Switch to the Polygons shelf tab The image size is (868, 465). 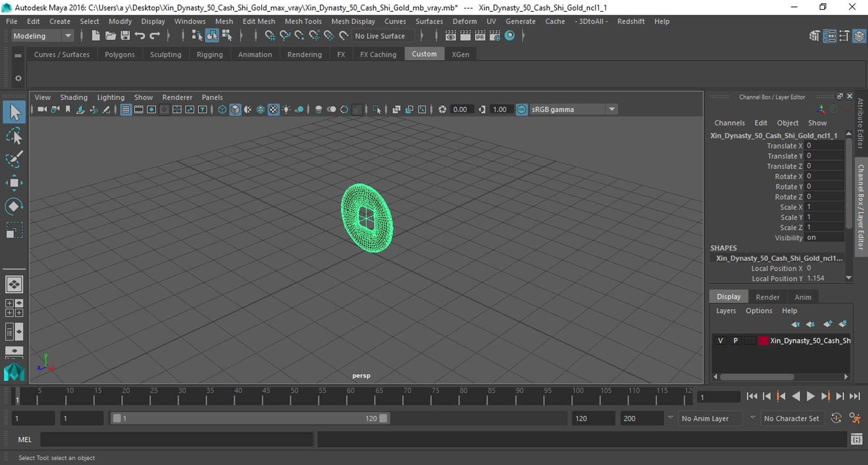[119, 54]
